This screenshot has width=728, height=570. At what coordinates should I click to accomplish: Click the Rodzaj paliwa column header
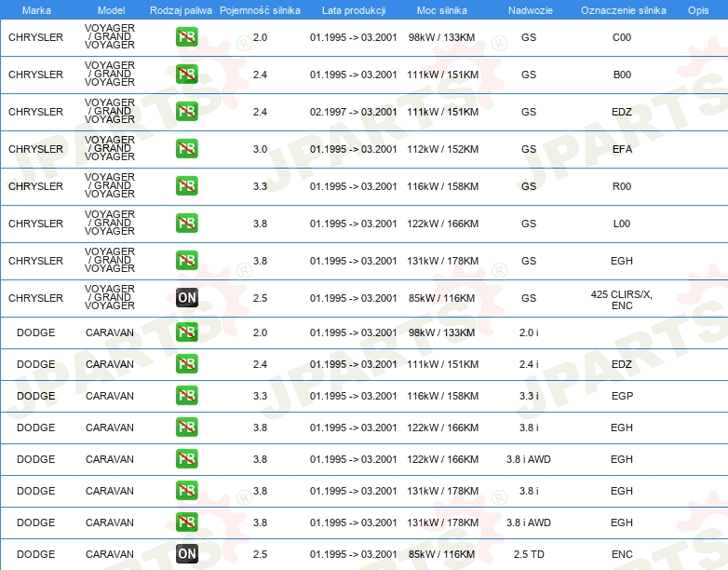point(181,10)
